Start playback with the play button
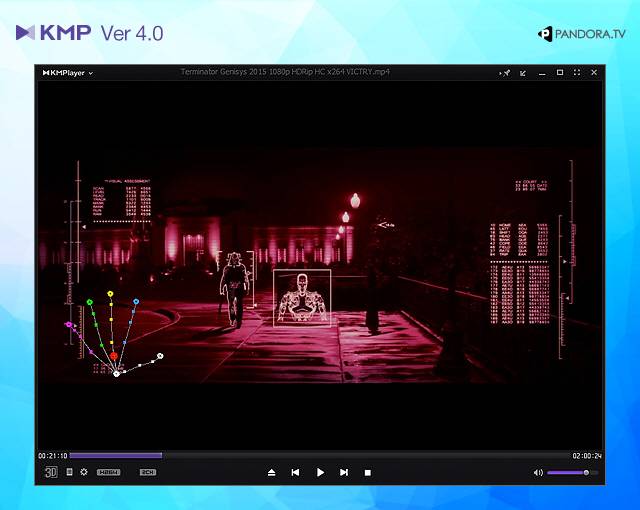640x510 pixels. (x=320, y=472)
